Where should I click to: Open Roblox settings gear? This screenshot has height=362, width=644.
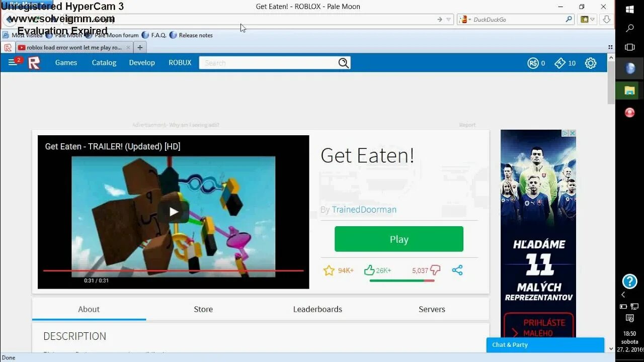pos(591,63)
